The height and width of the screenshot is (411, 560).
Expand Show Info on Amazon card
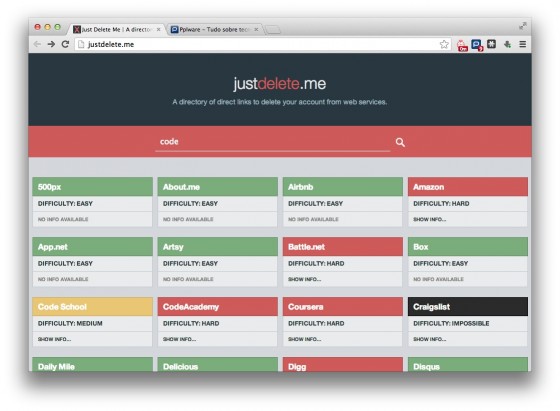click(x=430, y=219)
